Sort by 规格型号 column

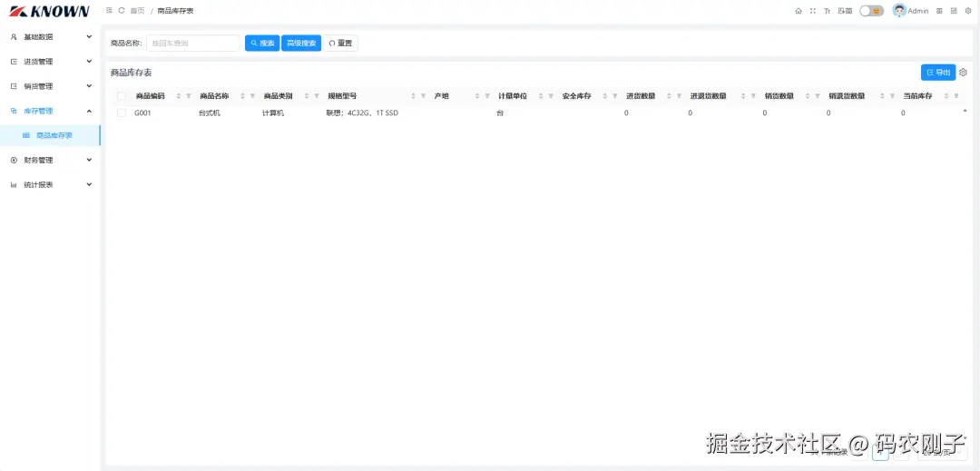click(414, 96)
